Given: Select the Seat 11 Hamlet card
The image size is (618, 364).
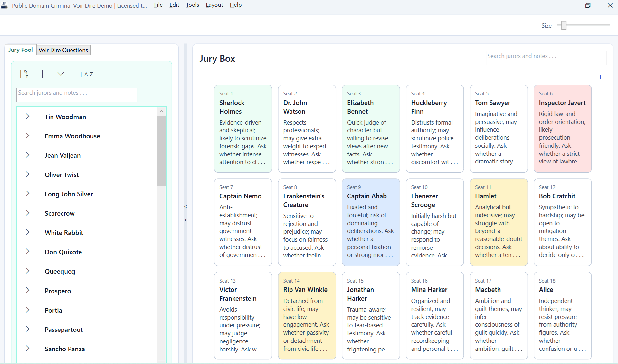Looking at the screenshot, I should [x=499, y=222].
